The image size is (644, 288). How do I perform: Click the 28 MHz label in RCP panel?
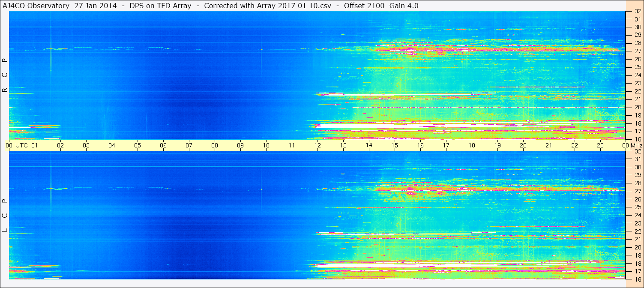(638, 43)
